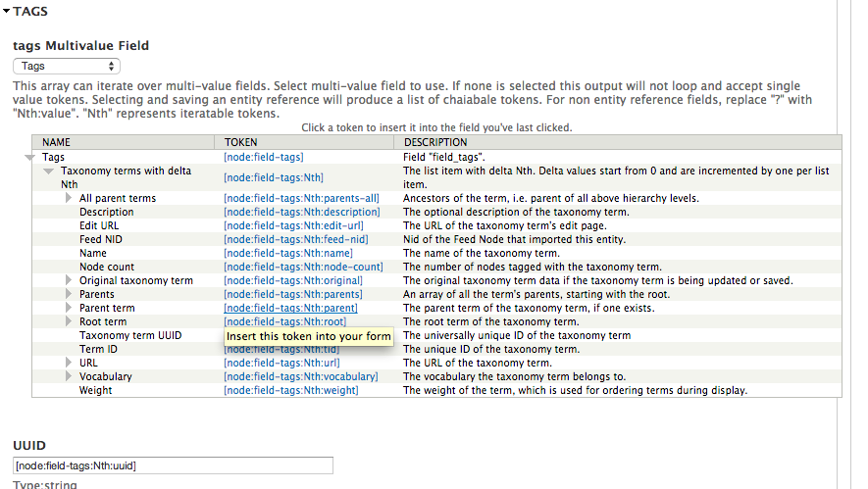Expand All parent terms row

69,198
